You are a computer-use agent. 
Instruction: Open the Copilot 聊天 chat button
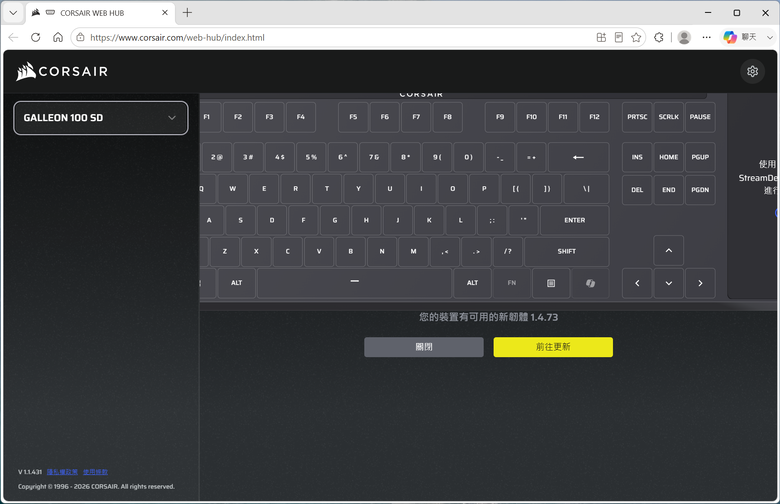[x=740, y=37]
